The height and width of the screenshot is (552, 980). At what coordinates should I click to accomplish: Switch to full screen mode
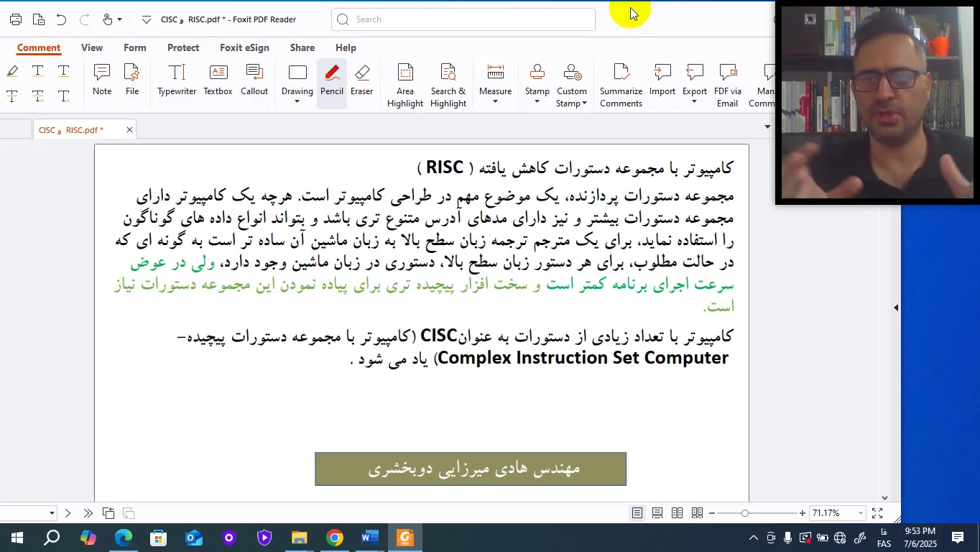click(x=877, y=513)
